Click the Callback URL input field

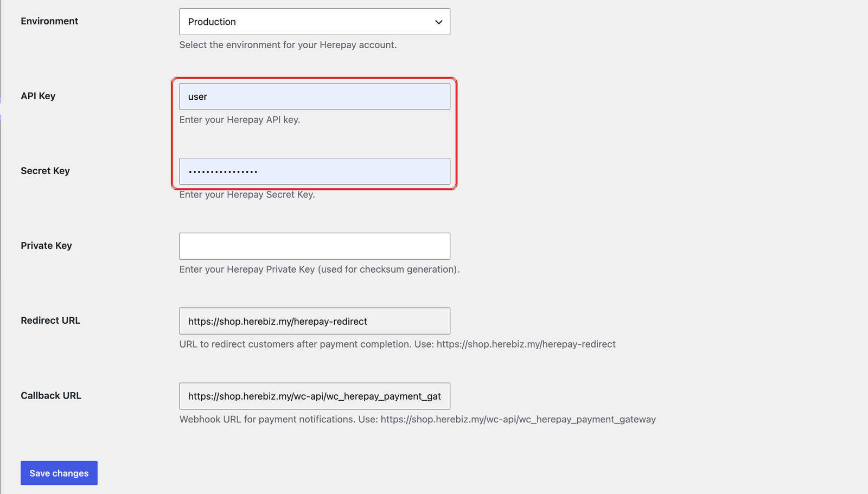[x=315, y=396]
